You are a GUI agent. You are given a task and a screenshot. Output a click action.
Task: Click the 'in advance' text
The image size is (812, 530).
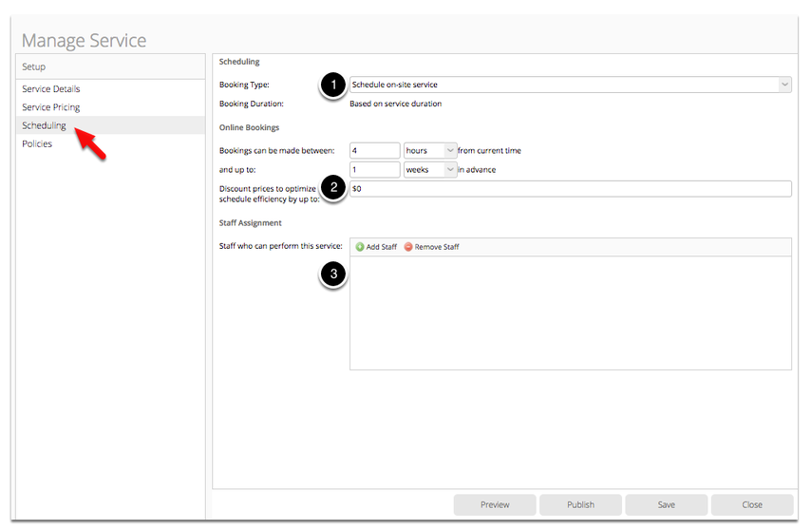pos(477,170)
